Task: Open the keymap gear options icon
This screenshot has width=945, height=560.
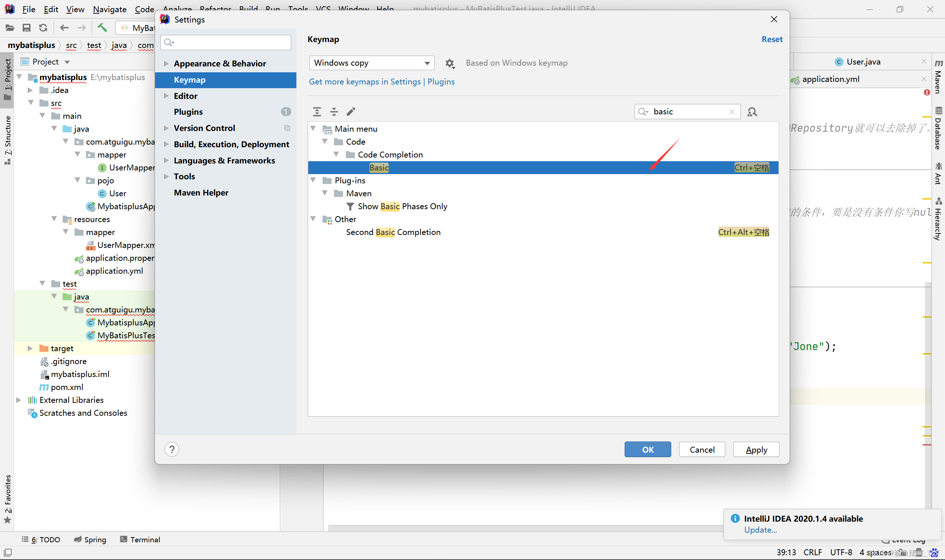Action: click(x=449, y=63)
